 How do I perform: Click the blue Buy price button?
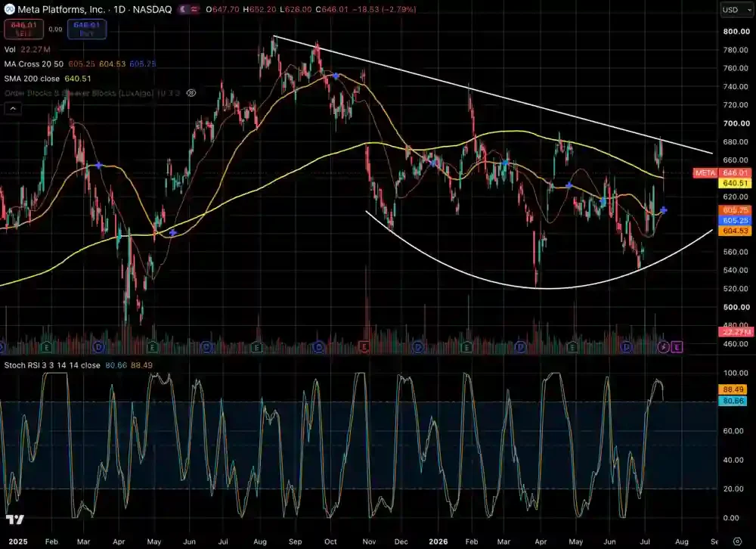[87, 29]
